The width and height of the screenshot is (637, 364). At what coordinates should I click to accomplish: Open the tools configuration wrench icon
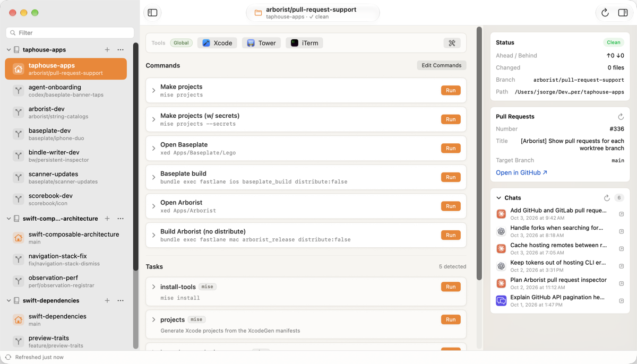pyautogui.click(x=452, y=43)
